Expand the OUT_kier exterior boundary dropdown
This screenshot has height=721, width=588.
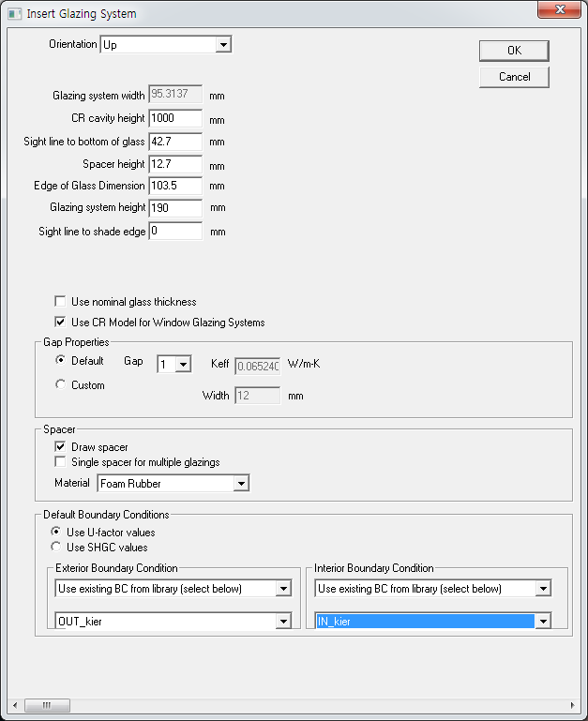pyautogui.click(x=283, y=622)
